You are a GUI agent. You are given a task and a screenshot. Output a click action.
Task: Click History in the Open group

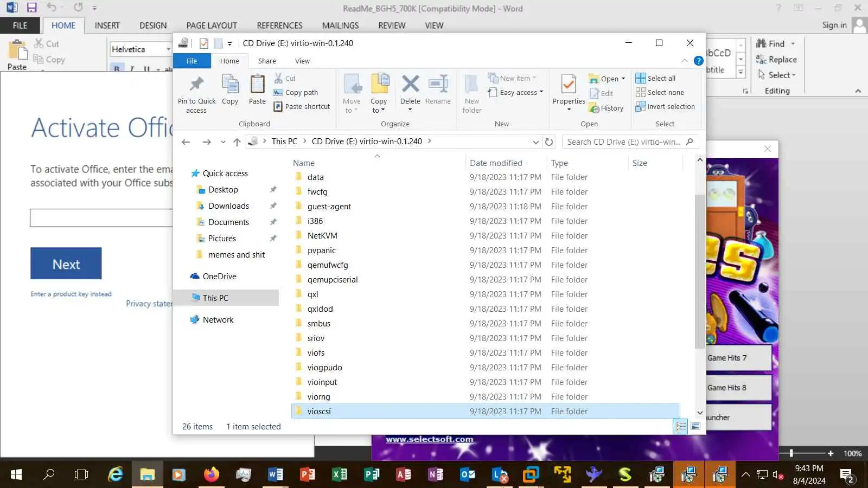607,108
